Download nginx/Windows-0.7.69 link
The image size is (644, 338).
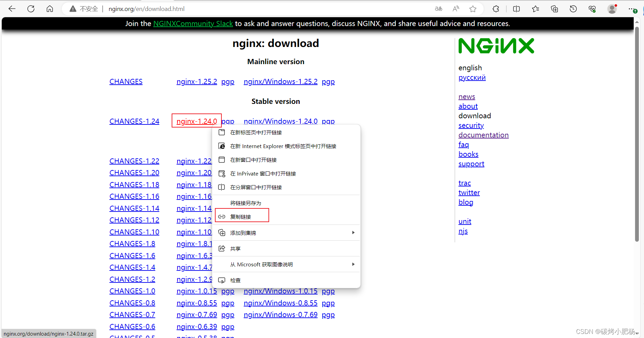click(x=280, y=315)
